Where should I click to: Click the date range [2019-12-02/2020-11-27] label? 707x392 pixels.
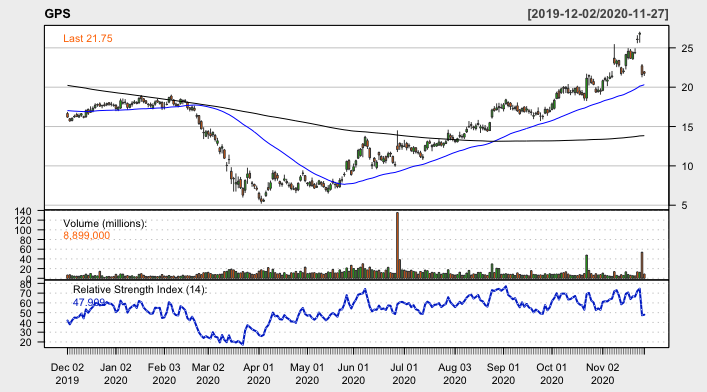(598, 14)
